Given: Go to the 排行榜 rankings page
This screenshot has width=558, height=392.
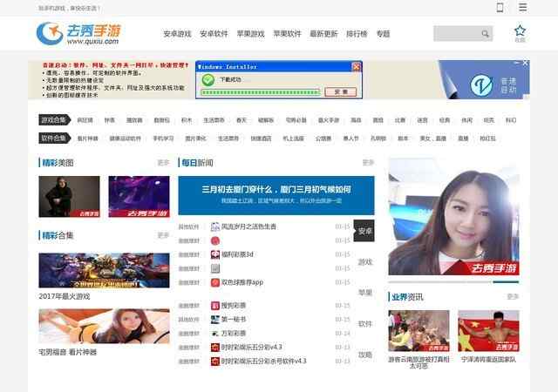Looking at the screenshot, I should pos(357,34).
